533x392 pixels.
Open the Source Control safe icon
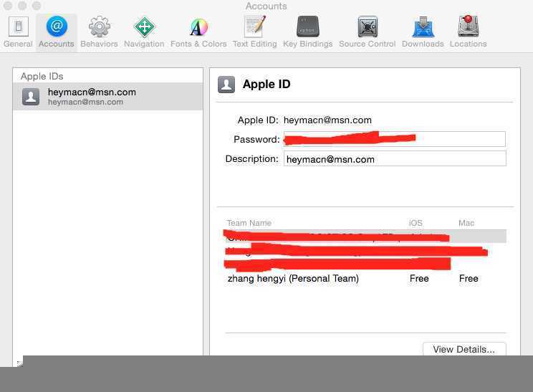(368, 27)
